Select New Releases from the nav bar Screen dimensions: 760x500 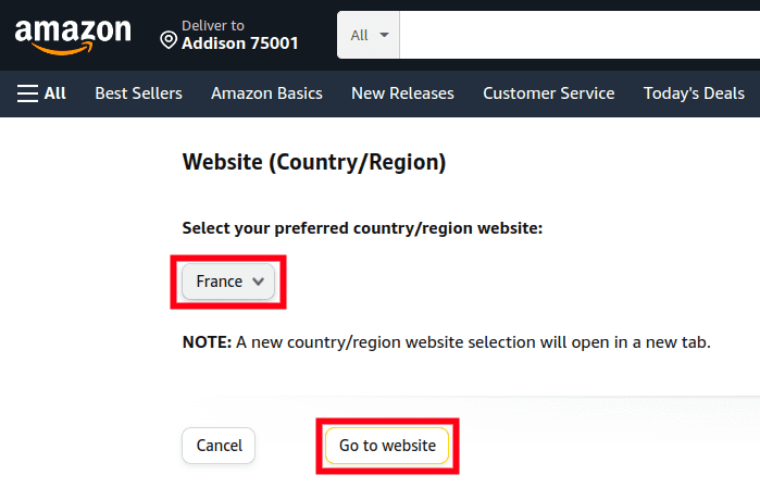(403, 93)
